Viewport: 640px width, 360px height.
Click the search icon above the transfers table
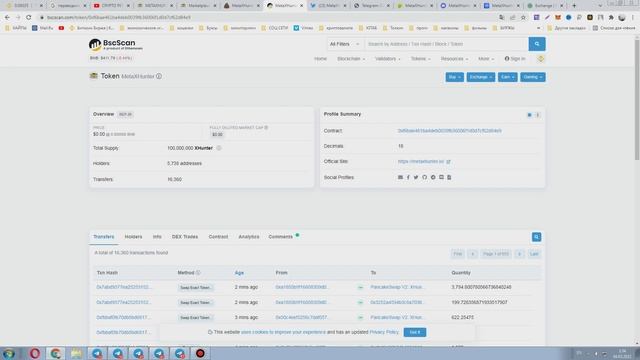click(x=536, y=237)
